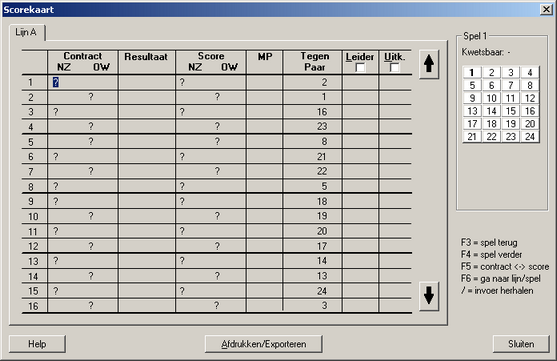
Task: Open the Help button
Action: point(37,344)
